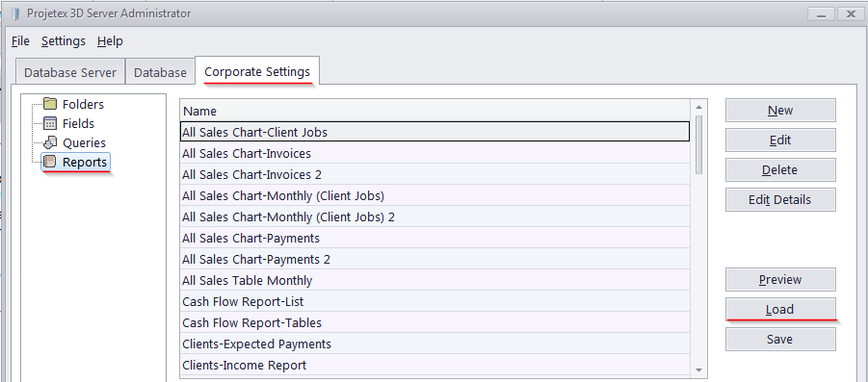
Task: Click the Reports notebook icon
Action: coord(50,162)
